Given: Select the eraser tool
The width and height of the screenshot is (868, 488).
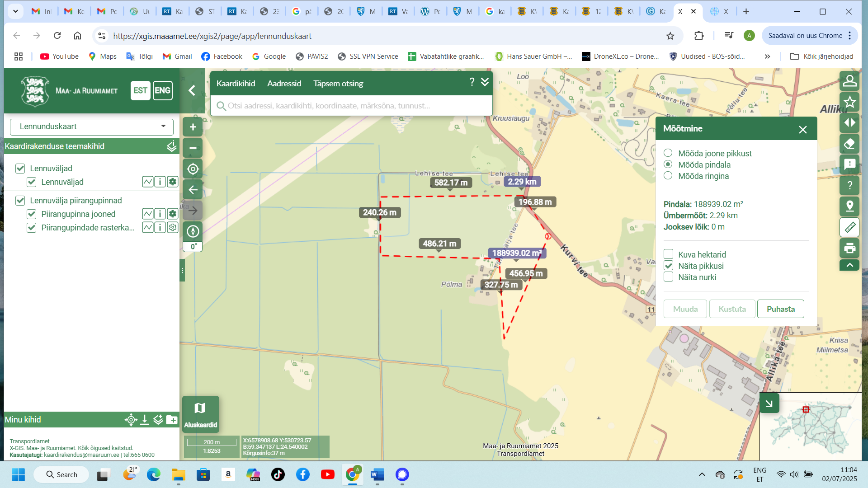Looking at the screenshot, I should pos(849,144).
